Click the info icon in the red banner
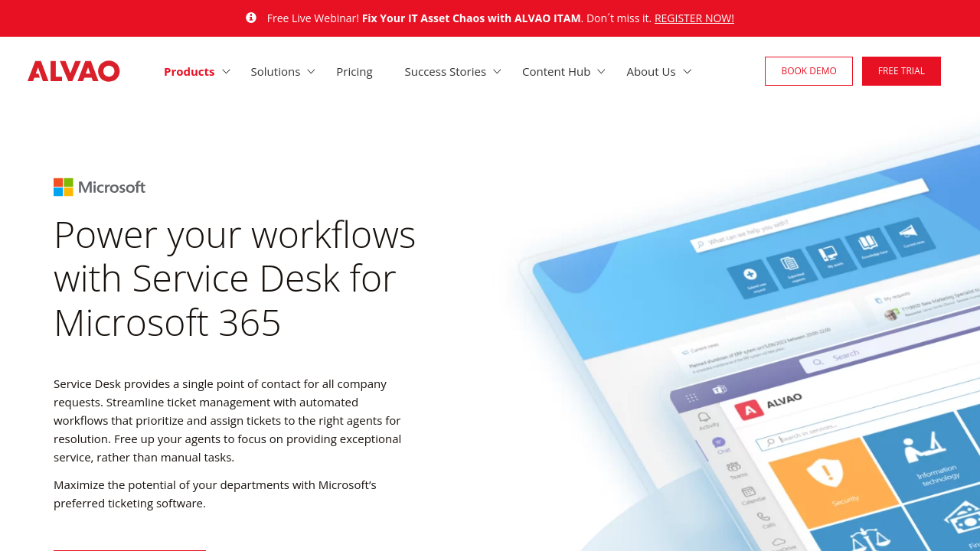The height and width of the screenshot is (551, 980). tap(251, 18)
